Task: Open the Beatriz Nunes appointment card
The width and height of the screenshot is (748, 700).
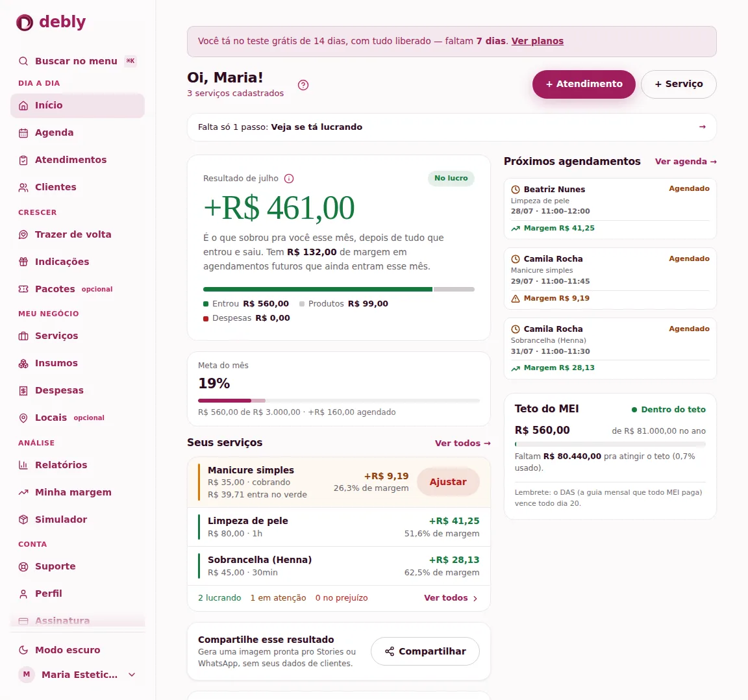Action: pos(610,208)
